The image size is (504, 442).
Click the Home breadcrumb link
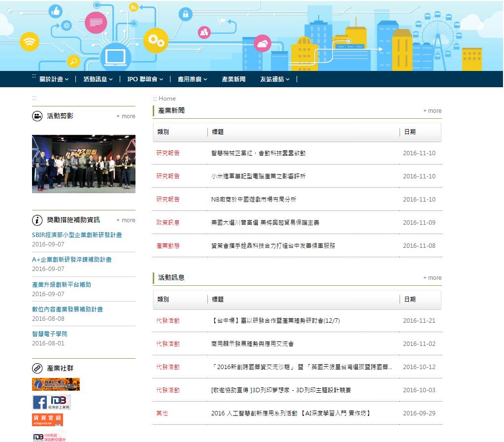(x=167, y=99)
